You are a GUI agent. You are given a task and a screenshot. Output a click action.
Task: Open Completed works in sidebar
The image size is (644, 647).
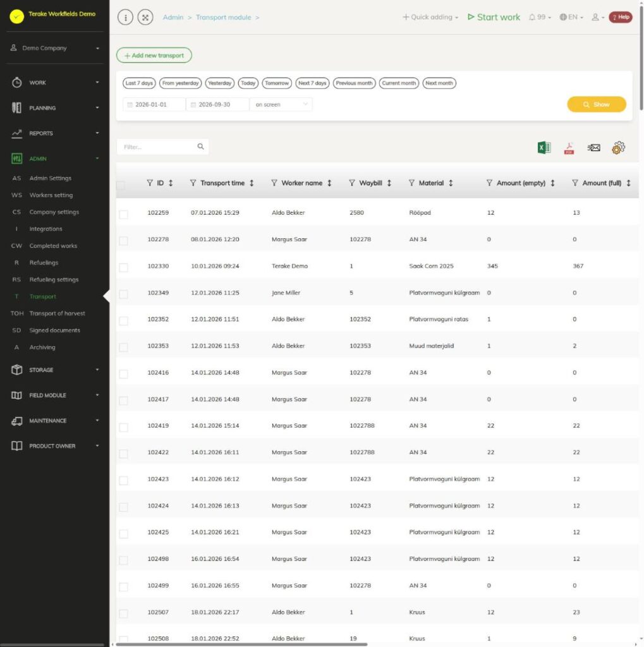pos(53,246)
